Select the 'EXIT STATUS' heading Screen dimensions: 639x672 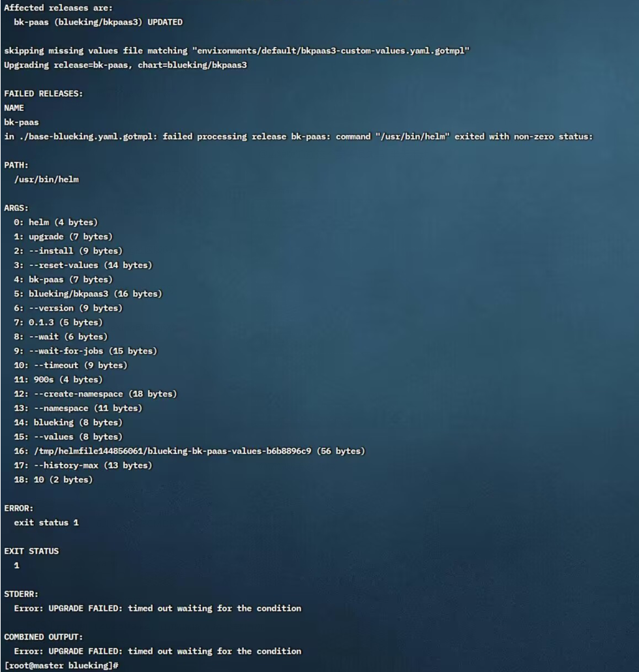31,551
